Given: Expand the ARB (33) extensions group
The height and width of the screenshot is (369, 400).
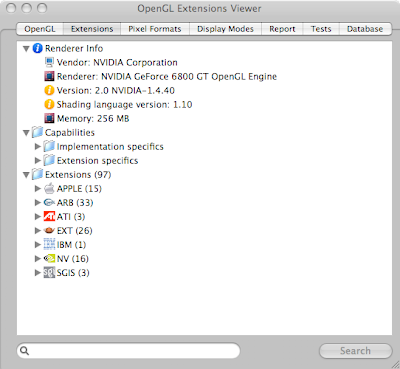Looking at the screenshot, I should [38, 202].
